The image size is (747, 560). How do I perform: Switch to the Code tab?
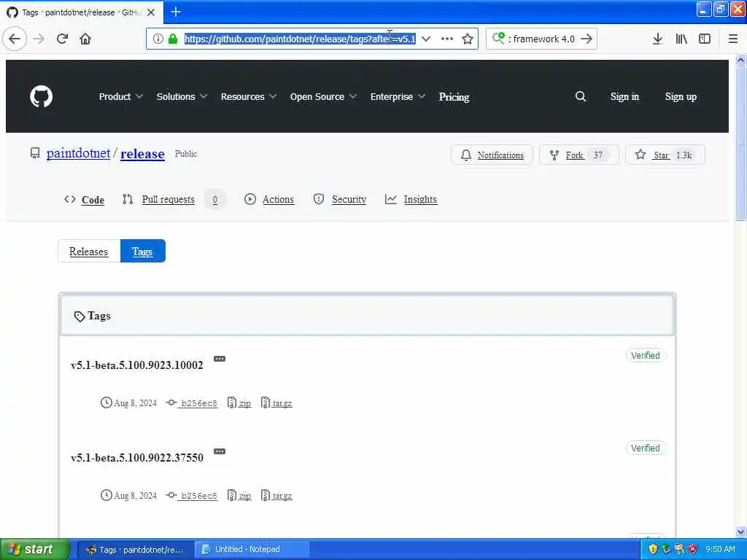pyautogui.click(x=85, y=200)
